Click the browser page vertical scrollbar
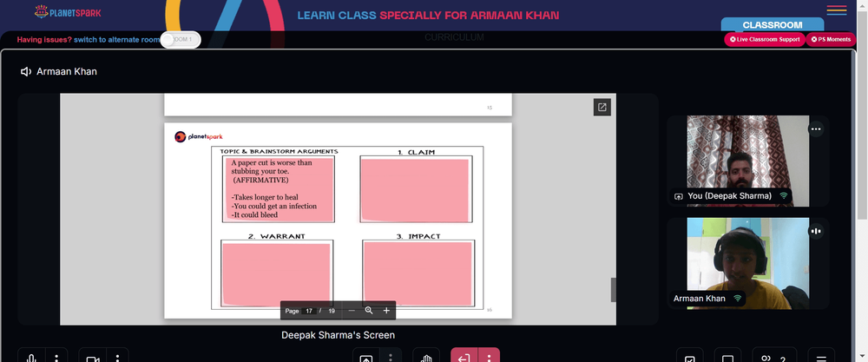868x362 pixels. tap(863, 114)
